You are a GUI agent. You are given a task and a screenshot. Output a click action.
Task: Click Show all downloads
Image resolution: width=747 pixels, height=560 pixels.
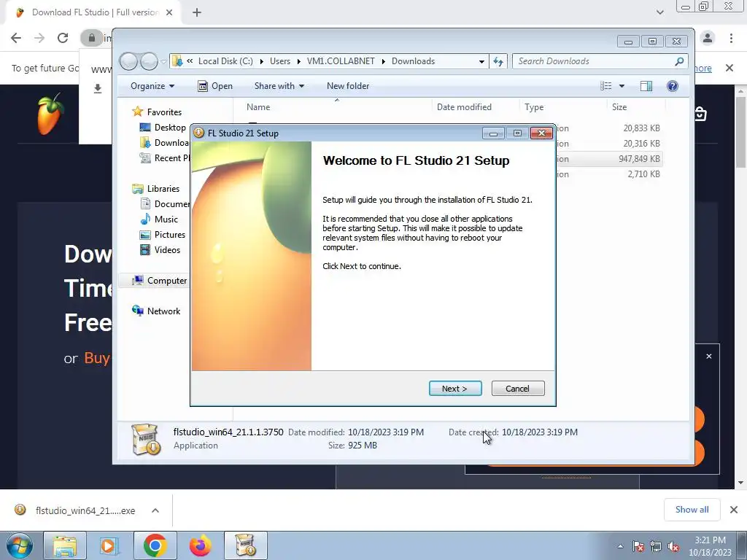[x=692, y=510]
